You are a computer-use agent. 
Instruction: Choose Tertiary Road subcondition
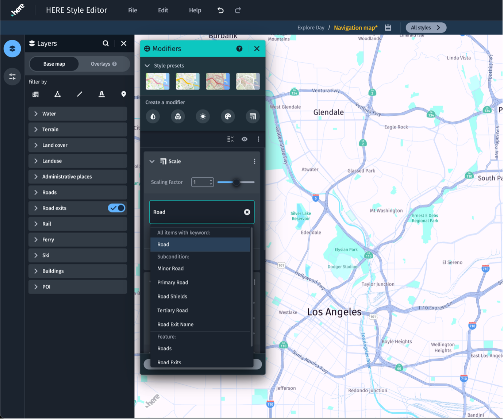pos(200,311)
